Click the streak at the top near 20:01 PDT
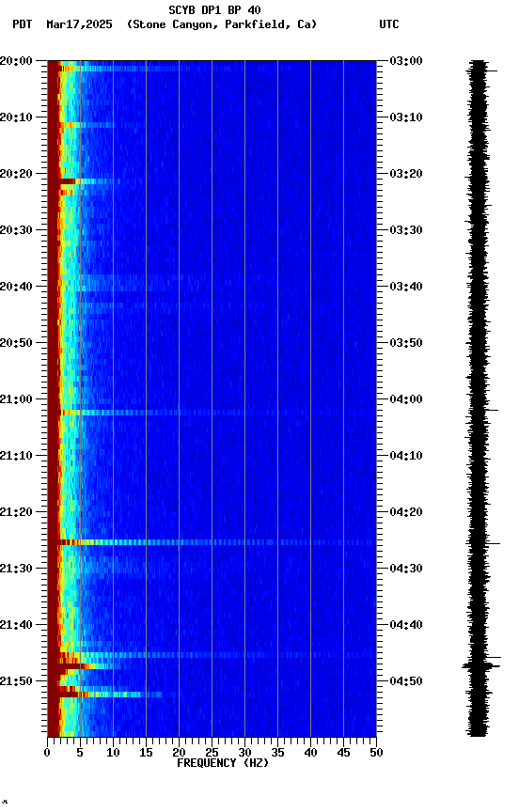 pos(212,69)
